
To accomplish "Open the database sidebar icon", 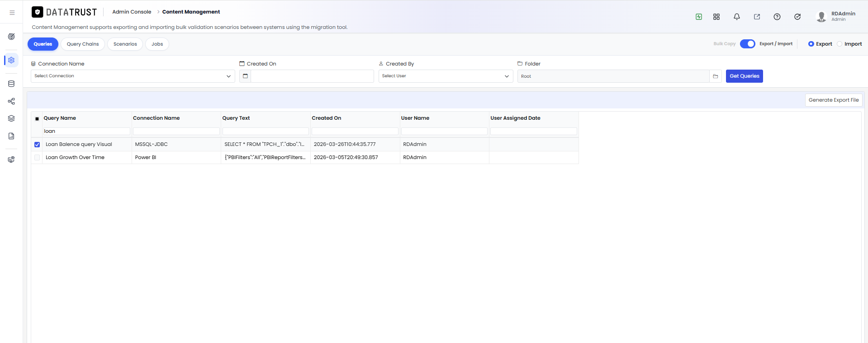I will pyautogui.click(x=11, y=84).
